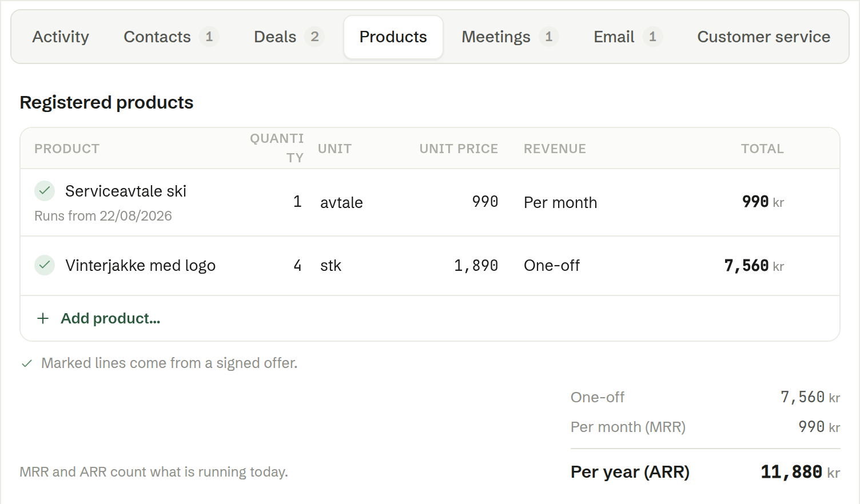Click unit price 1,890
This screenshot has height=504, width=860.
[x=476, y=265]
